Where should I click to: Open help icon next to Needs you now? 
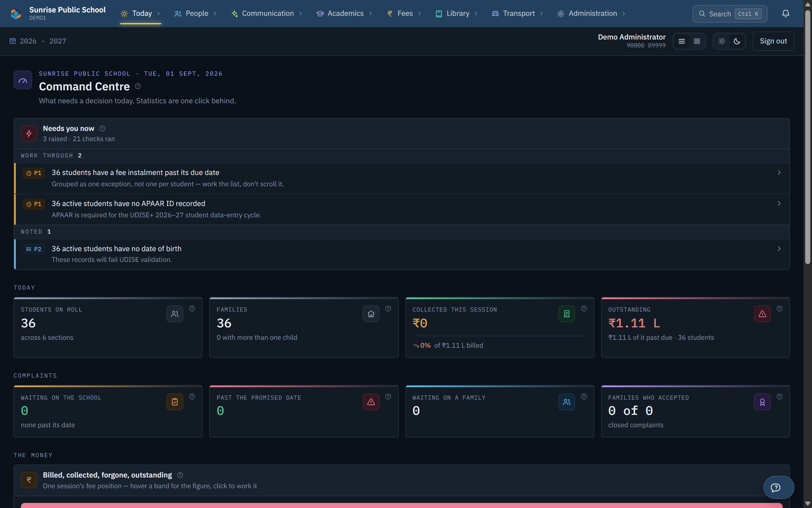click(x=102, y=128)
